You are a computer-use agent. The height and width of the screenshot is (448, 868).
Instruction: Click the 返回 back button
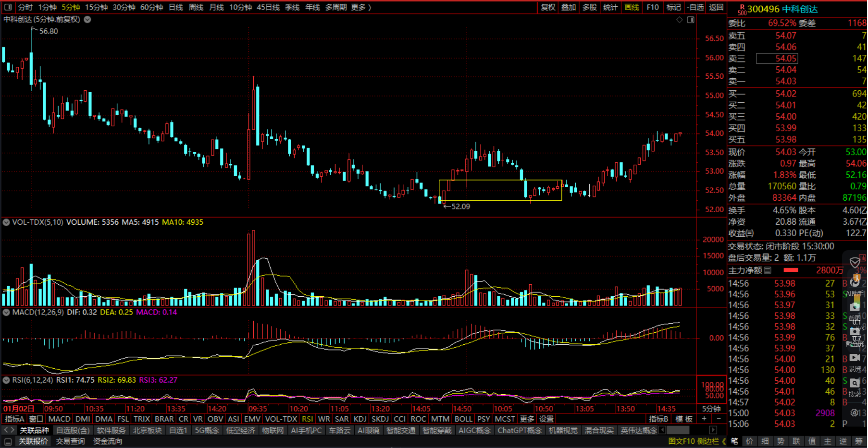coord(716,7)
